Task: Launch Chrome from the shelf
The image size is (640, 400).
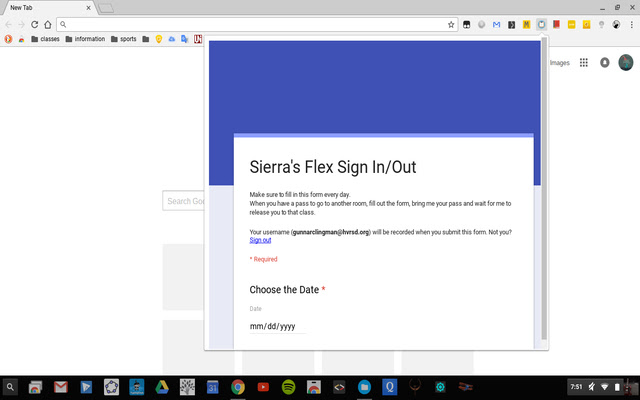Action: (x=238, y=387)
